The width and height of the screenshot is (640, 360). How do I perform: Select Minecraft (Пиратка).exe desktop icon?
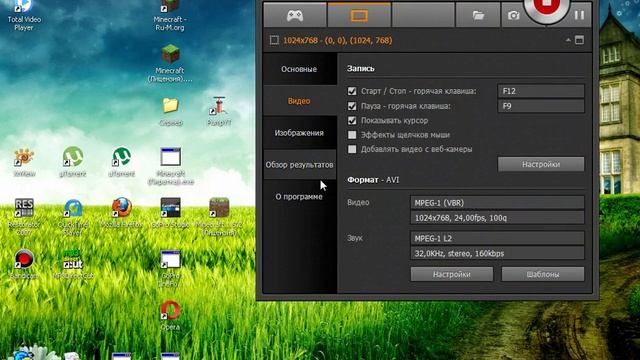tap(171, 167)
